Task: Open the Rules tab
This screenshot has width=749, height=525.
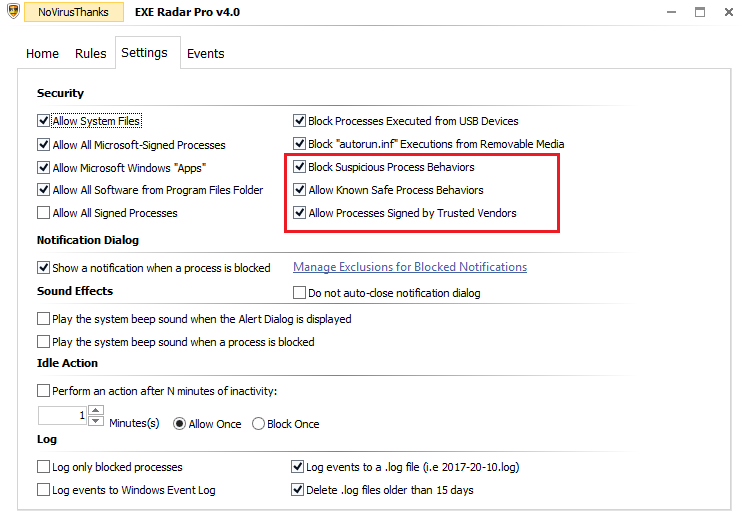Action: pos(90,54)
